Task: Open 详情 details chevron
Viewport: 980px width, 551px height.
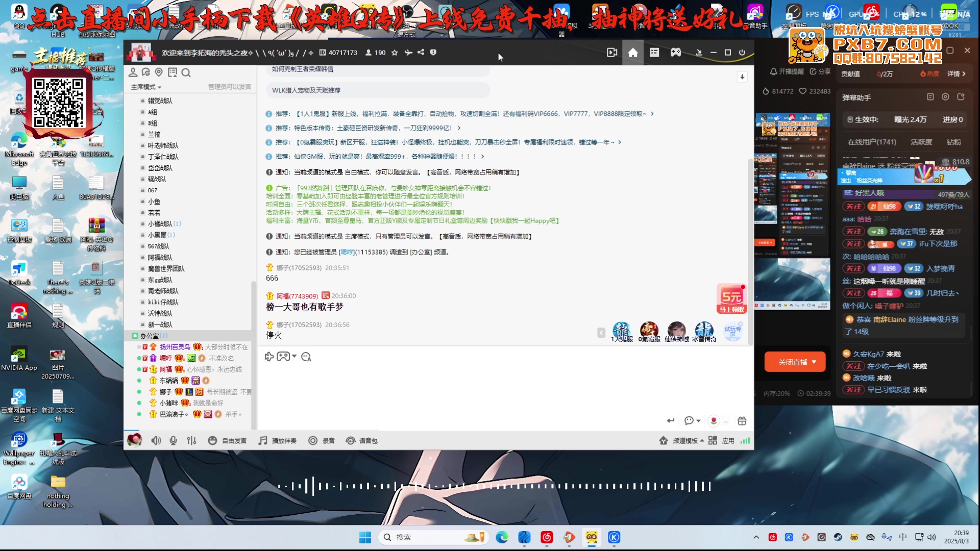Action: coord(957,74)
